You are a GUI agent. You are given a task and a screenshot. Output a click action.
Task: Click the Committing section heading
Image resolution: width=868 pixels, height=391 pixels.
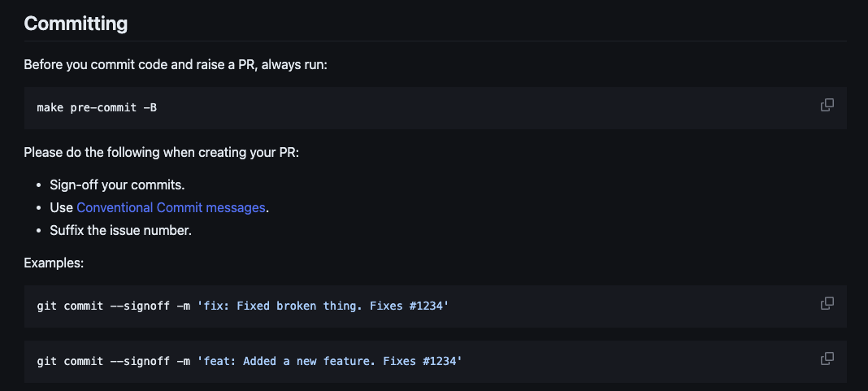(x=76, y=24)
